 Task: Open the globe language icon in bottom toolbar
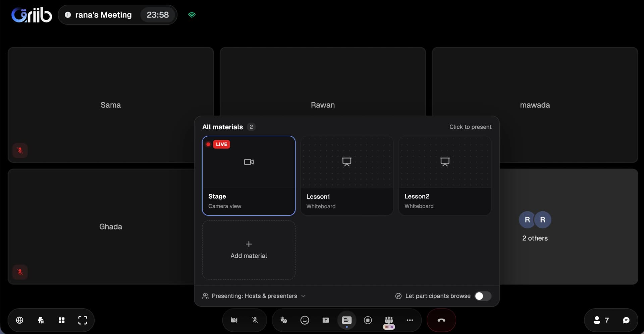pyautogui.click(x=20, y=320)
